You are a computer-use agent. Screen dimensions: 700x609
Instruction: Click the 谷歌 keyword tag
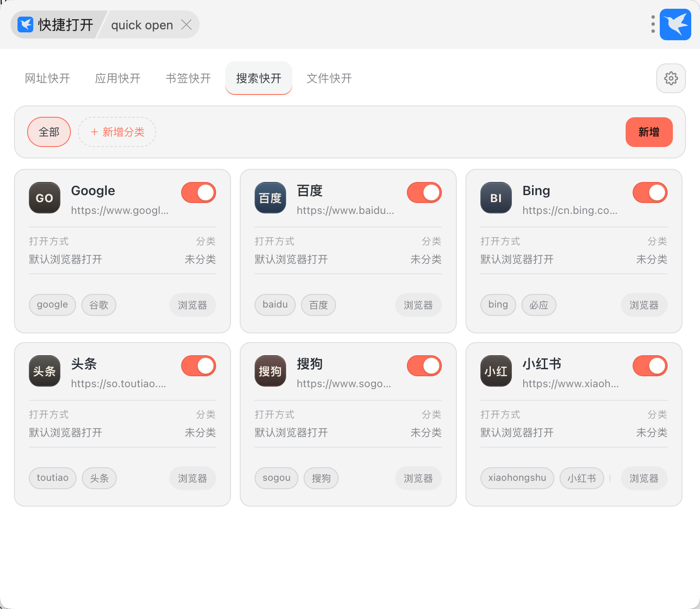tap(99, 305)
